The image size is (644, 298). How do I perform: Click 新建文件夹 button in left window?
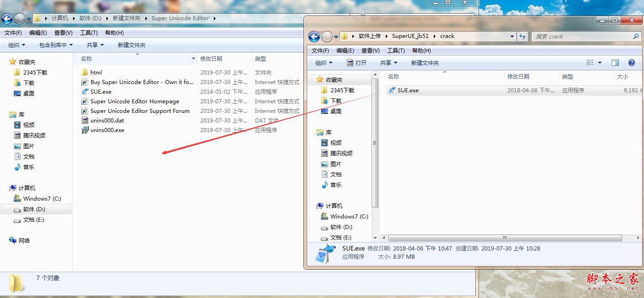click(x=132, y=45)
